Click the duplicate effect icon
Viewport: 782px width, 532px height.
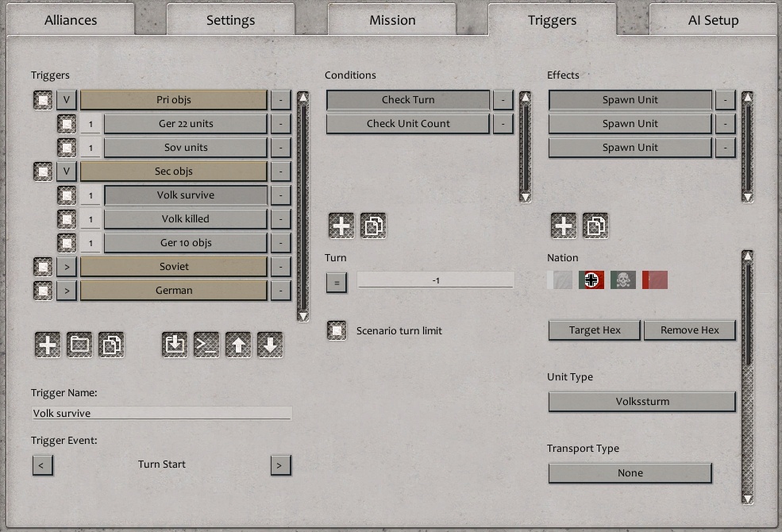point(595,225)
